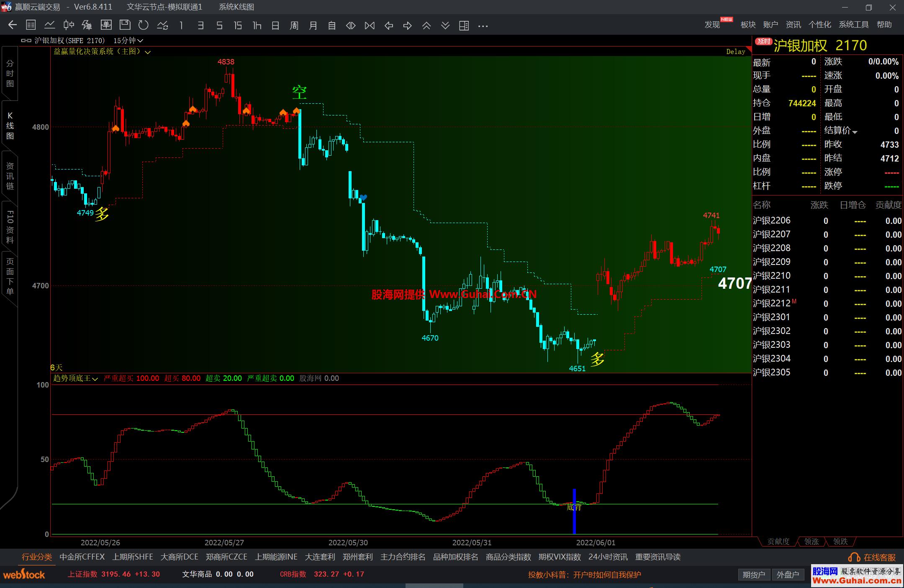Select the daily 日 period button

[275, 26]
